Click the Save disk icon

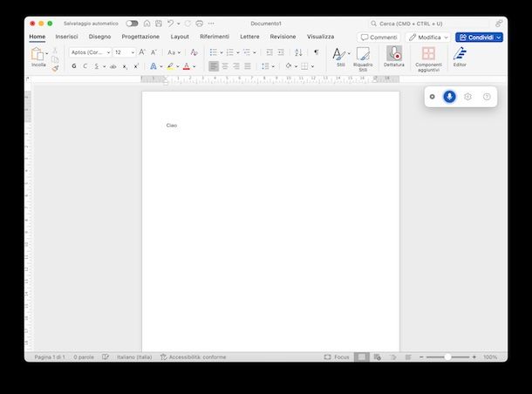click(159, 24)
